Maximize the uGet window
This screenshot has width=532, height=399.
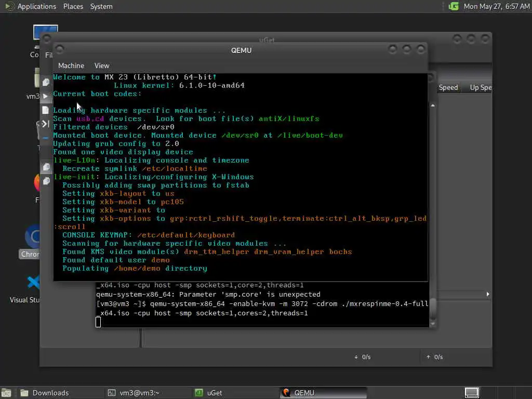point(471,39)
